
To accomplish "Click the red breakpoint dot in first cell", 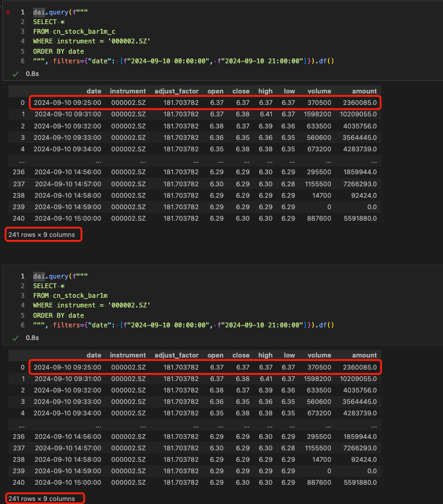I will 8,12.
